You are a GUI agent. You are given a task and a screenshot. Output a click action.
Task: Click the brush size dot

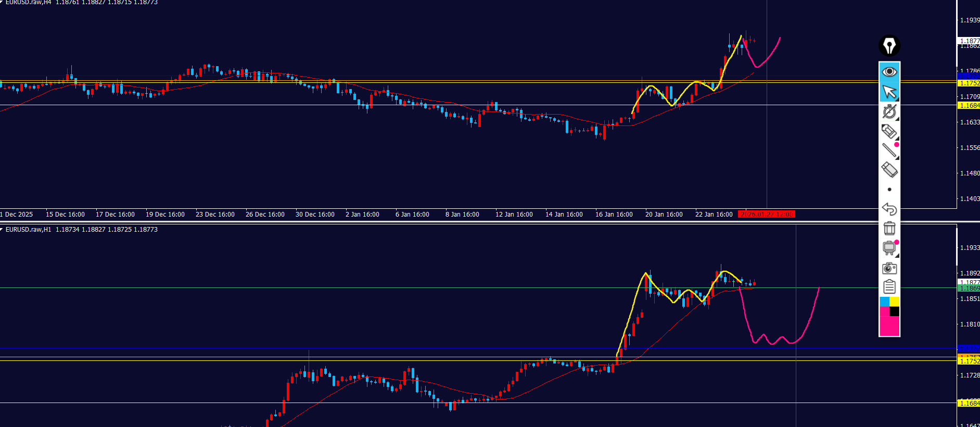pyautogui.click(x=889, y=190)
